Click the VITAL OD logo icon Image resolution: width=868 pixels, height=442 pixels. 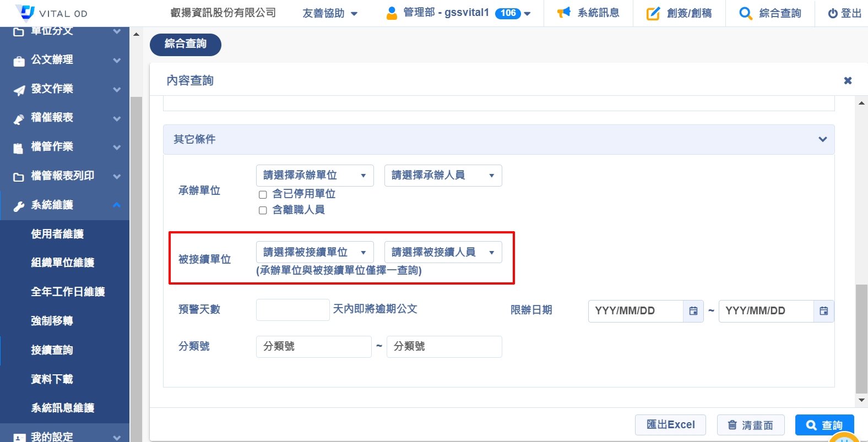point(25,12)
